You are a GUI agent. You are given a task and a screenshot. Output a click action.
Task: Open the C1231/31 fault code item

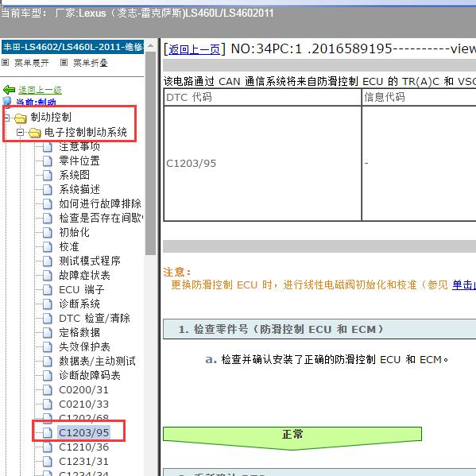[x=83, y=462]
